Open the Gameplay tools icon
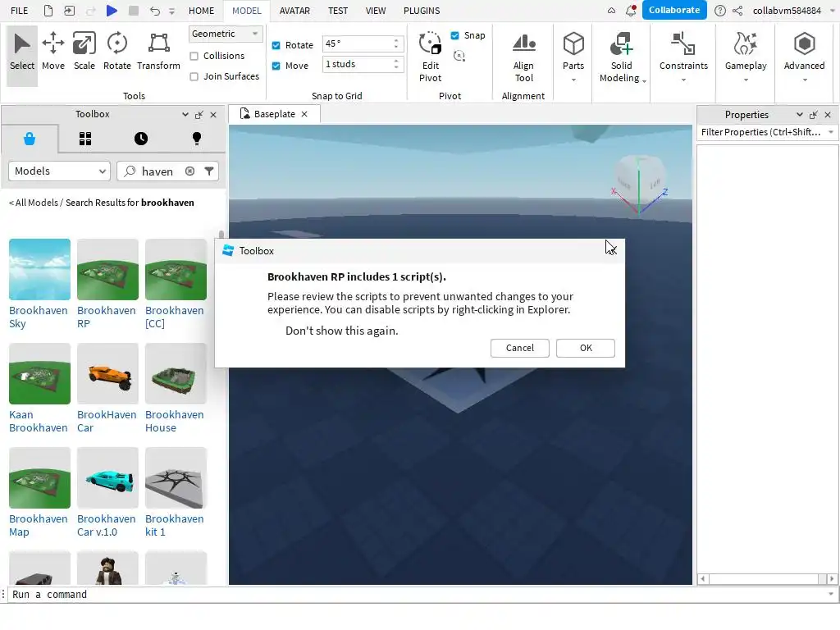Screen dimensions: 840x630 click(x=745, y=43)
